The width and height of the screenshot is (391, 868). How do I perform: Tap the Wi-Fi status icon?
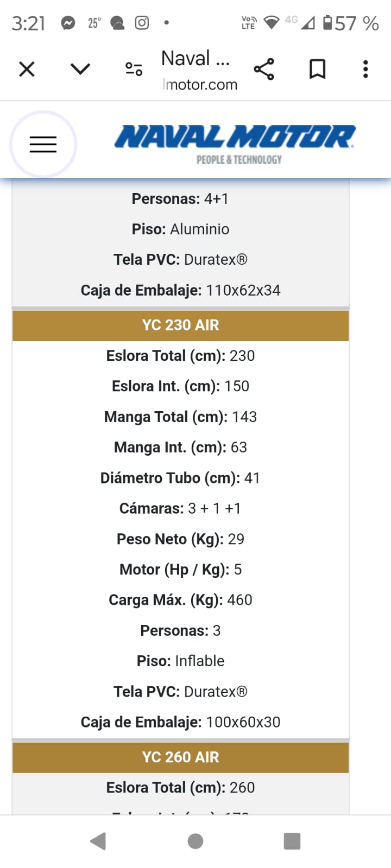coord(271,22)
